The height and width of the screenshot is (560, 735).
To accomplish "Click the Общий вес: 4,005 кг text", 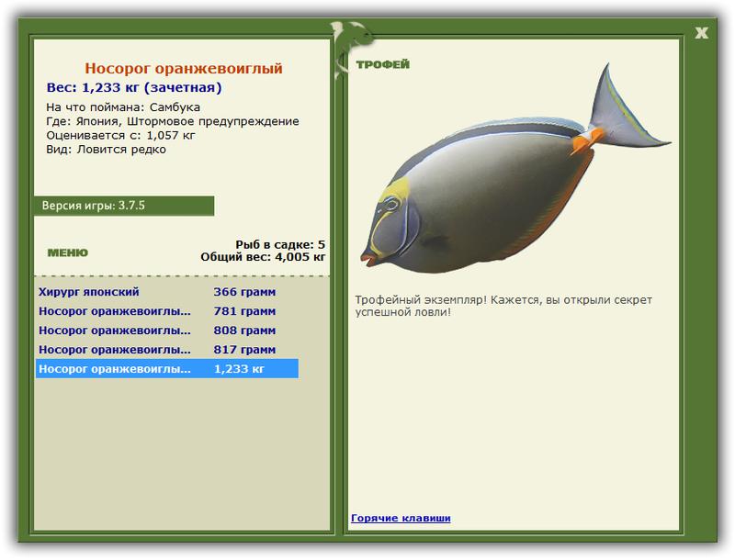I will [263, 256].
